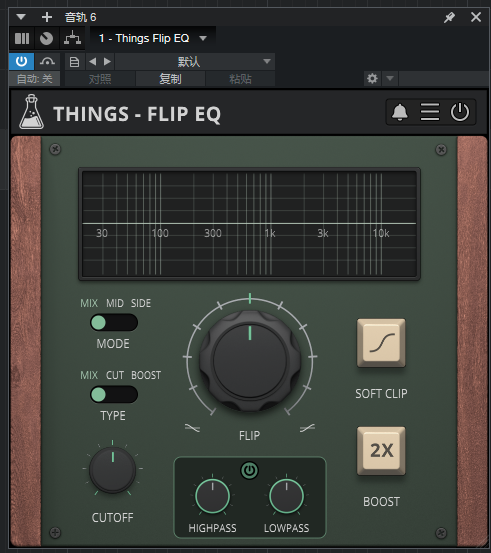Click the HIGHPASS knob
This screenshot has width=491, height=553.
212,496
